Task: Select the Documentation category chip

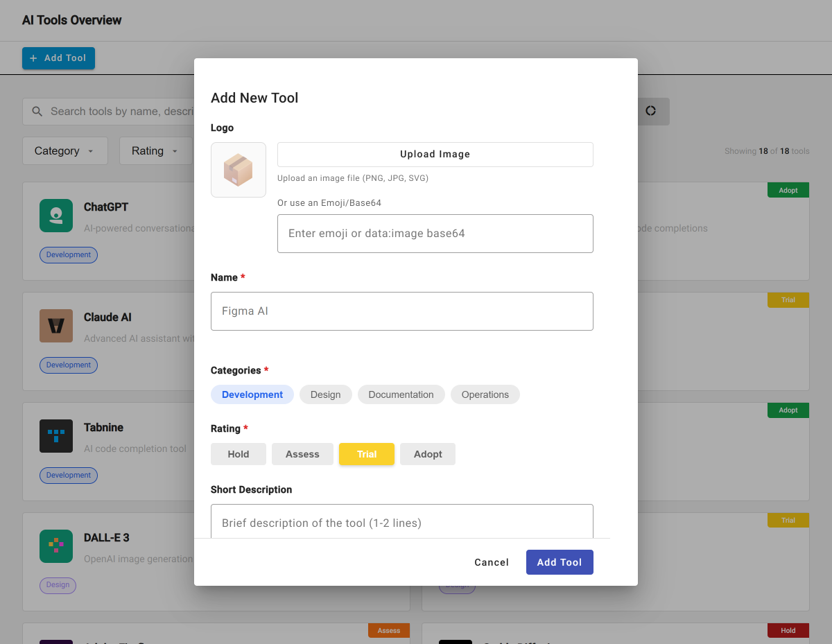Action: point(401,394)
